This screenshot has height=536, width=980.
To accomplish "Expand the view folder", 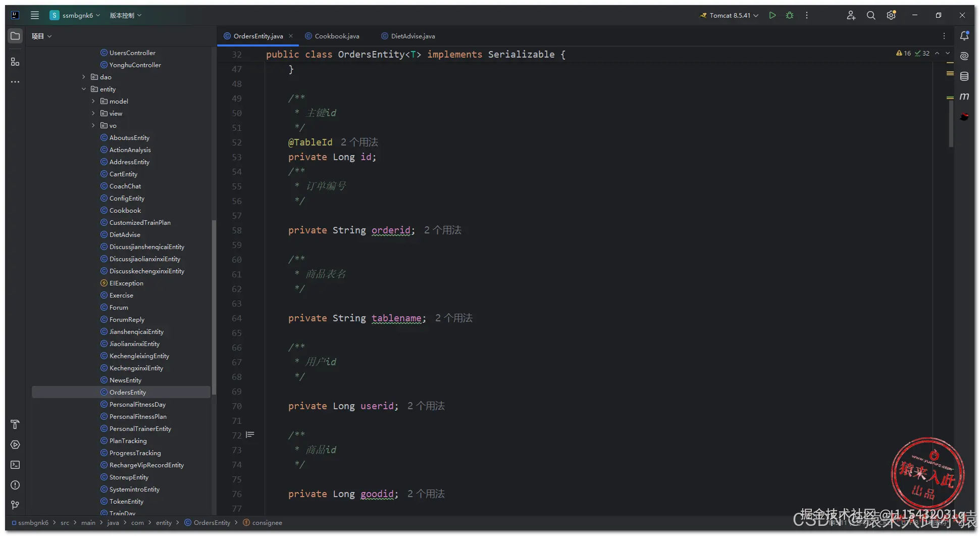I will (x=93, y=113).
